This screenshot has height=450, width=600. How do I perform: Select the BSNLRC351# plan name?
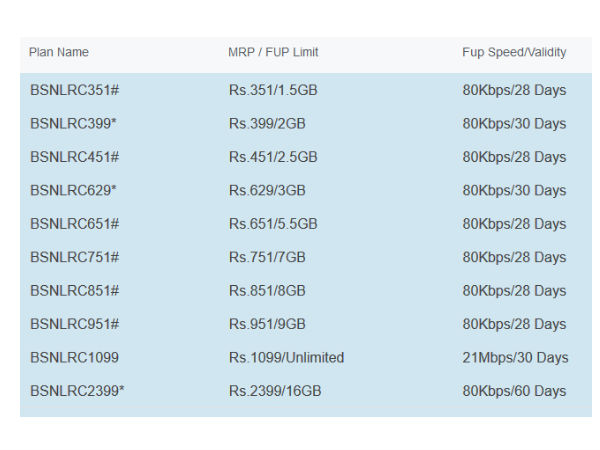(75, 90)
